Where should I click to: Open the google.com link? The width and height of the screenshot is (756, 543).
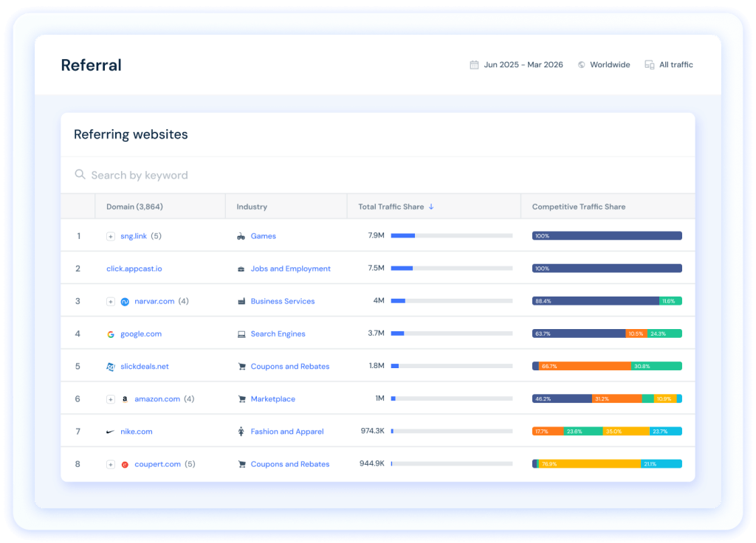pyautogui.click(x=141, y=334)
